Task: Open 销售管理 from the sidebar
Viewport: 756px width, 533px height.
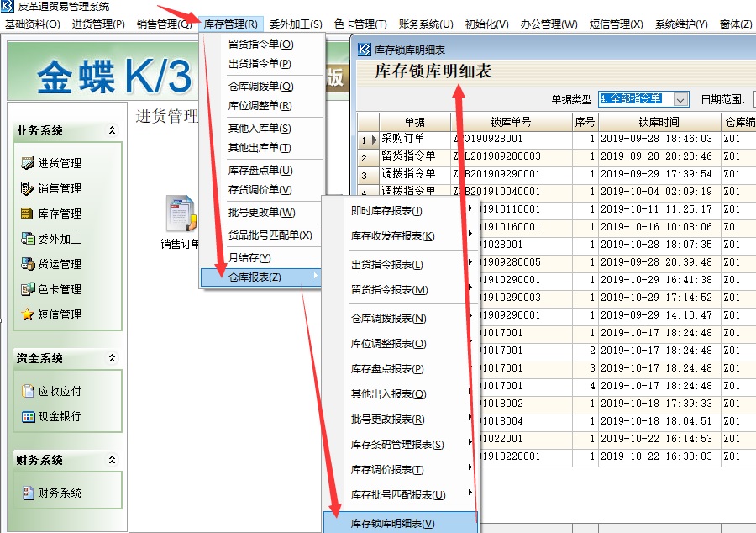Action: tap(28, 188)
